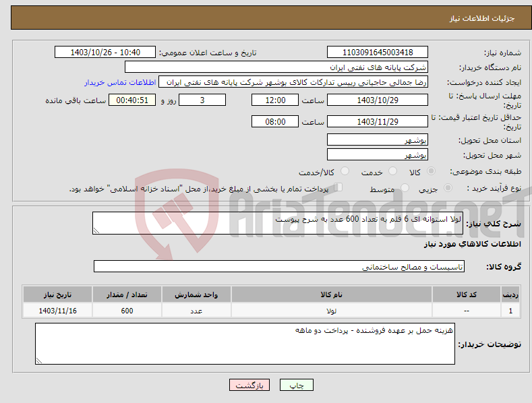This screenshot has width=532, height=403.
Task: Click the goods group تاسیسات و مصالح ساختمانی field
Action: pos(279,267)
